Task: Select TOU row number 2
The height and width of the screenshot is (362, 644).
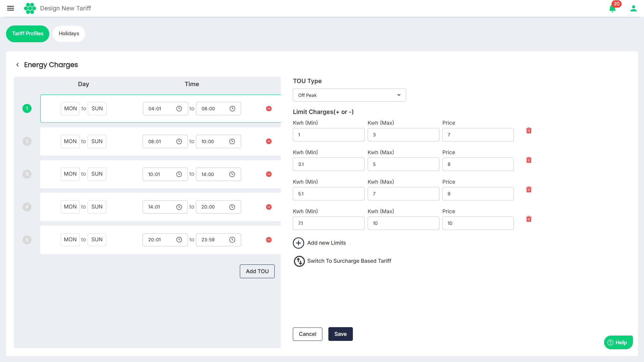Action: point(27,141)
